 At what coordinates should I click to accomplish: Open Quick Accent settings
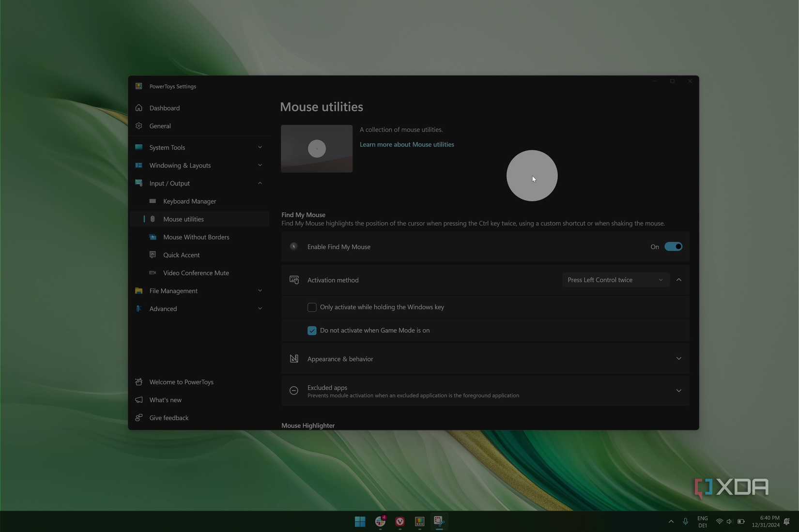pos(199,255)
